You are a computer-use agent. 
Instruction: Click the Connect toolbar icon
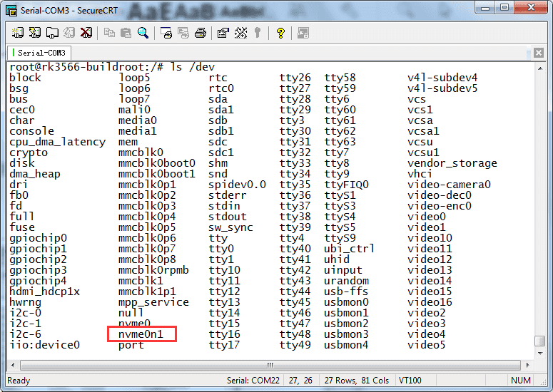click(18, 33)
